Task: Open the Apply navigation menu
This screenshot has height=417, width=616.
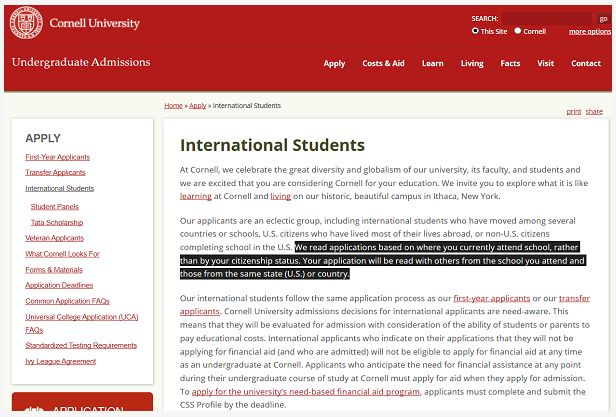Action: [334, 63]
